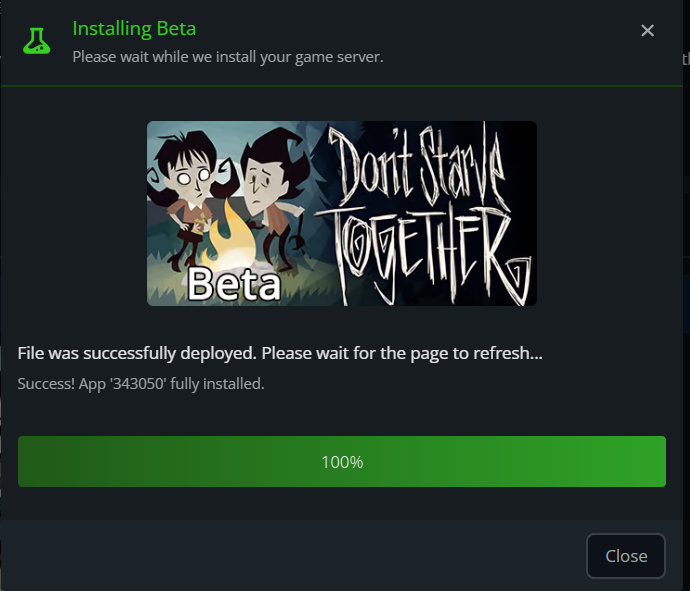This screenshot has width=690, height=591.
Task: Click the empty footer area left of Close
Action: click(x=290, y=555)
